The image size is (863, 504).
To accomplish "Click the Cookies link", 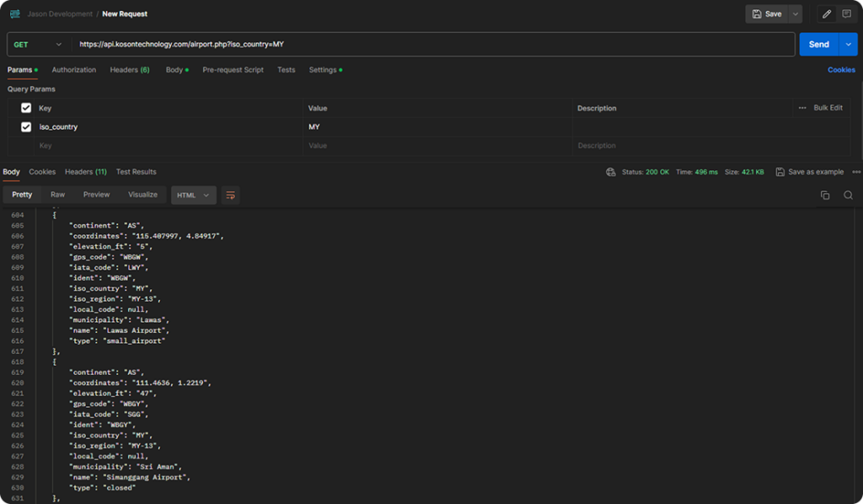I will pos(841,70).
